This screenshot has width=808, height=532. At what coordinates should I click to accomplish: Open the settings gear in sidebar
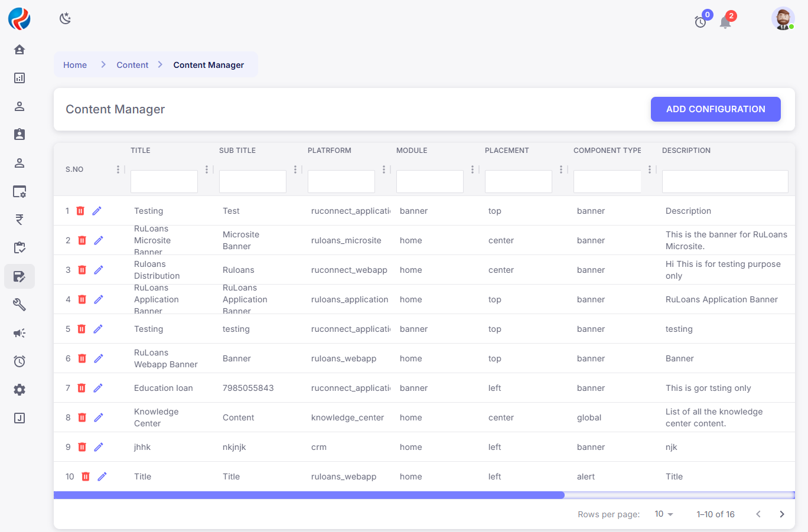click(19, 390)
